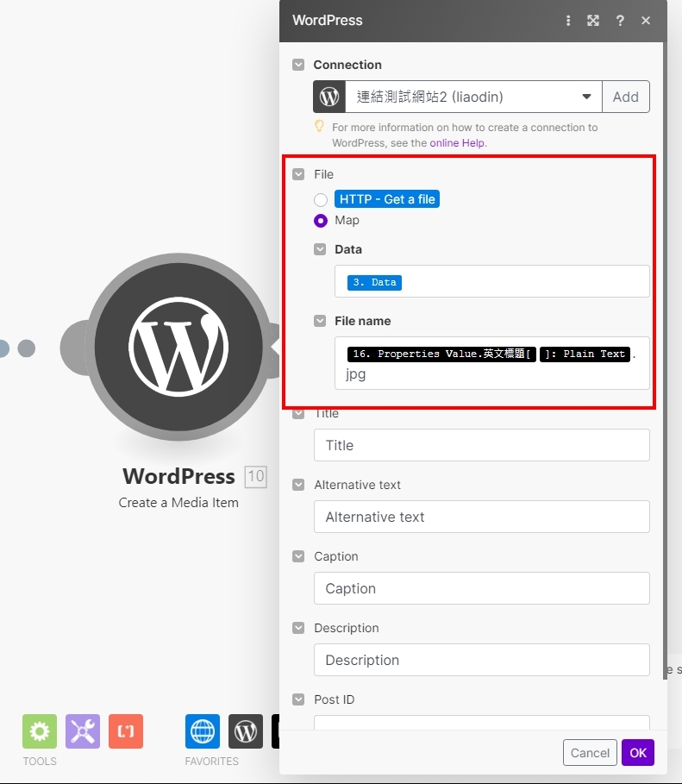Open the connection dropdown arrow

tap(586, 97)
